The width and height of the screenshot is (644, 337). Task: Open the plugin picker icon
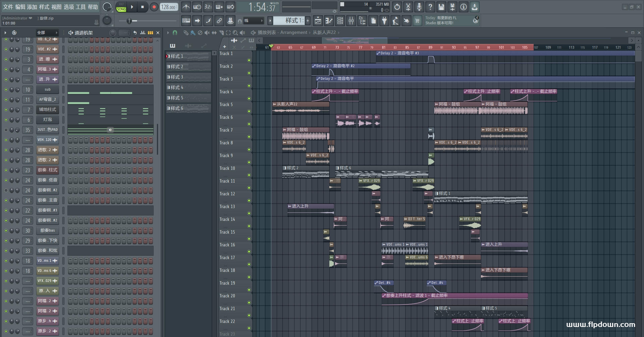click(x=384, y=21)
